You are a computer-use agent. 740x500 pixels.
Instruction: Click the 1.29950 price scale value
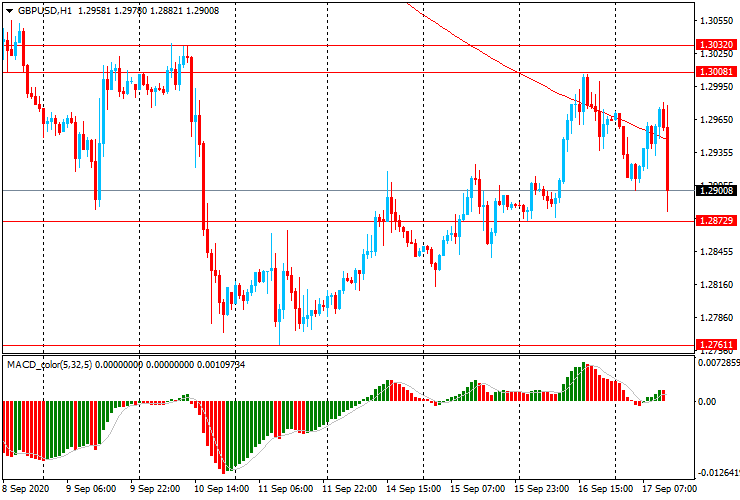click(x=717, y=87)
